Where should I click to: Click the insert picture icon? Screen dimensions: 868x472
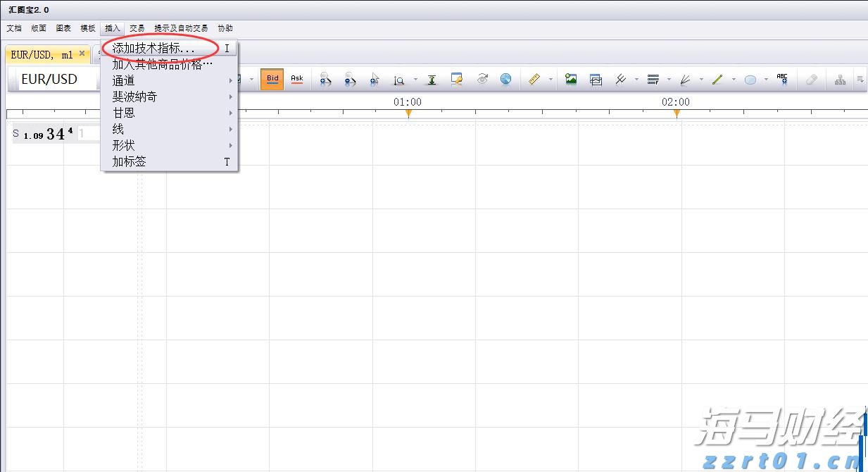pos(571,80)
